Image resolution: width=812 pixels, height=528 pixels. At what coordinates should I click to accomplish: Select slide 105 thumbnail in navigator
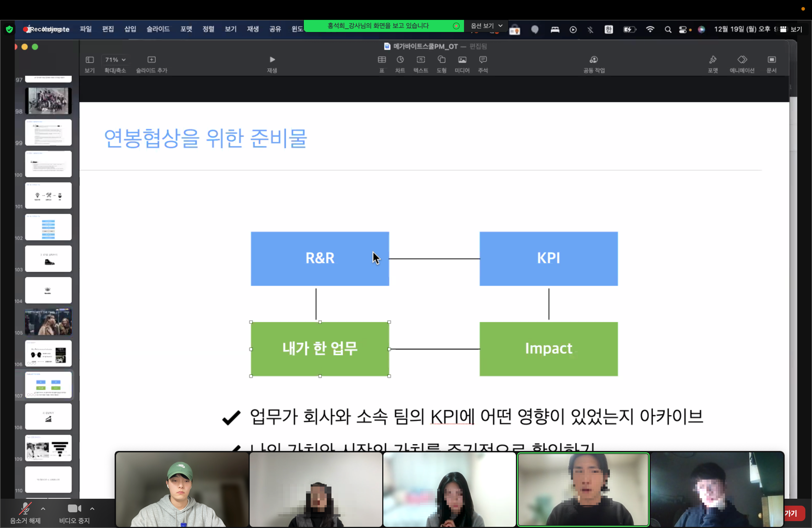tap(48, 322)
